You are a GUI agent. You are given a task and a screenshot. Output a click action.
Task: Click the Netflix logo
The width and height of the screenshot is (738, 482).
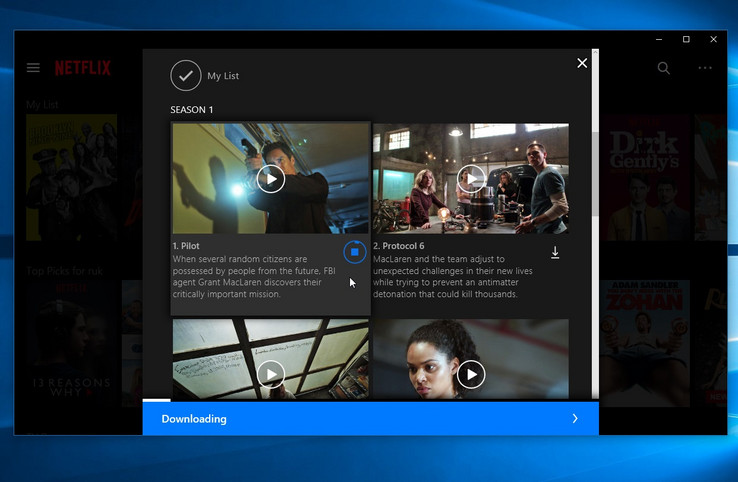click(83, 68)
